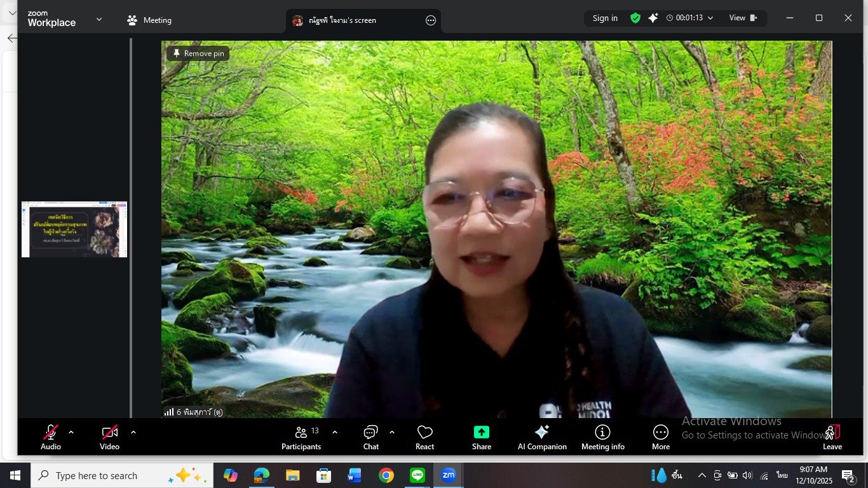Open the View layout dropdown
The width and height of the screenshot is (868, 488).
(x=743, y=18)
